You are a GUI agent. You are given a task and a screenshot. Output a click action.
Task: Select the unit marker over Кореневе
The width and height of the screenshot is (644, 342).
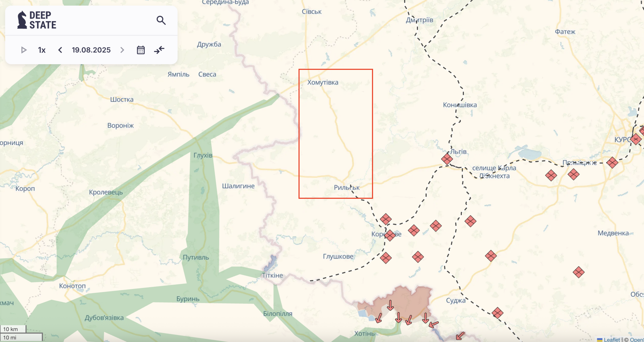(390, 235)
